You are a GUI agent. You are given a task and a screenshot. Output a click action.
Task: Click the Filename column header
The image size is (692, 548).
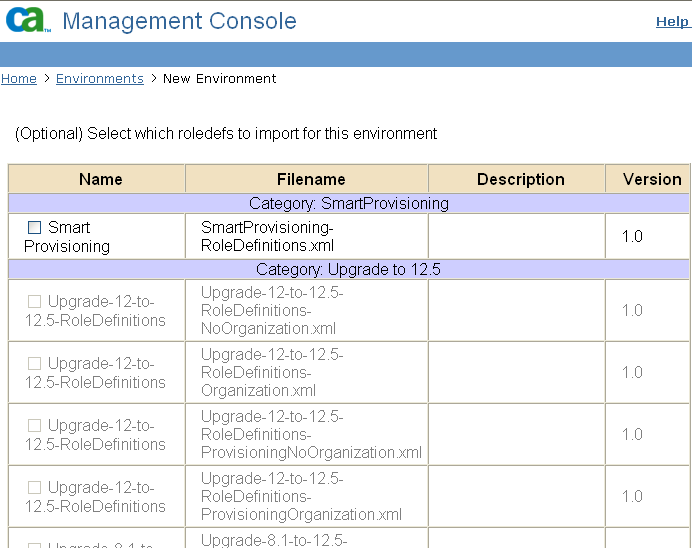tap(311, 179)
